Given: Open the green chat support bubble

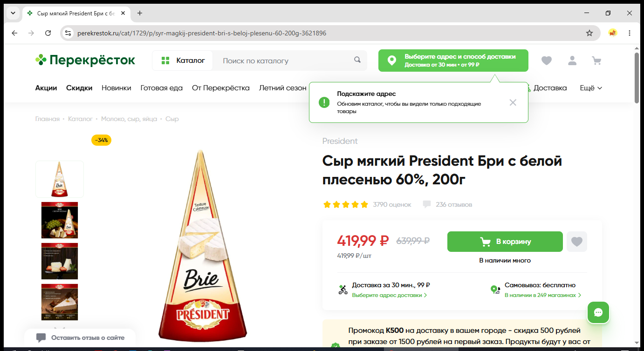Looking at the screenshot, I should (598, 312).
